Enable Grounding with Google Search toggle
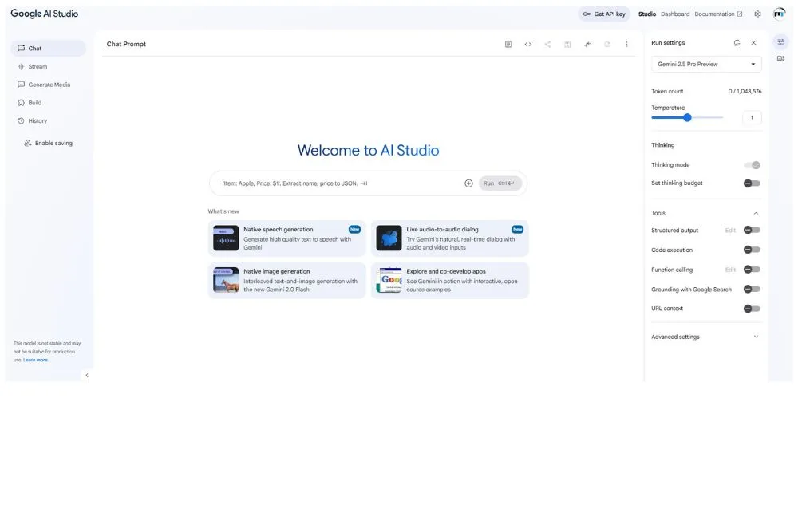 752,289
